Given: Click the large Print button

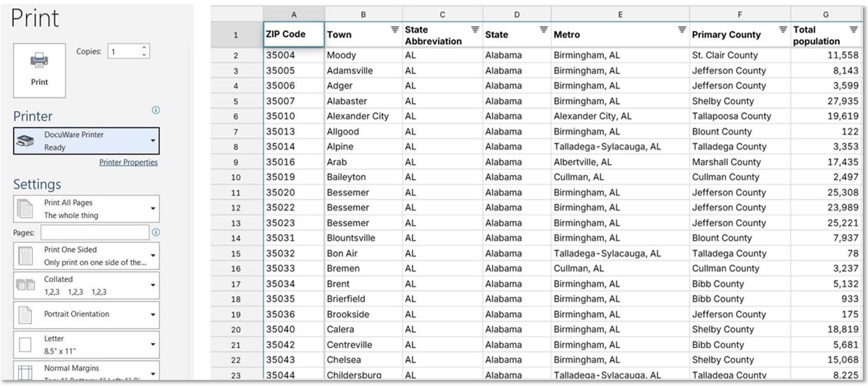Looking at the screenshot, I should coord(40,70).
